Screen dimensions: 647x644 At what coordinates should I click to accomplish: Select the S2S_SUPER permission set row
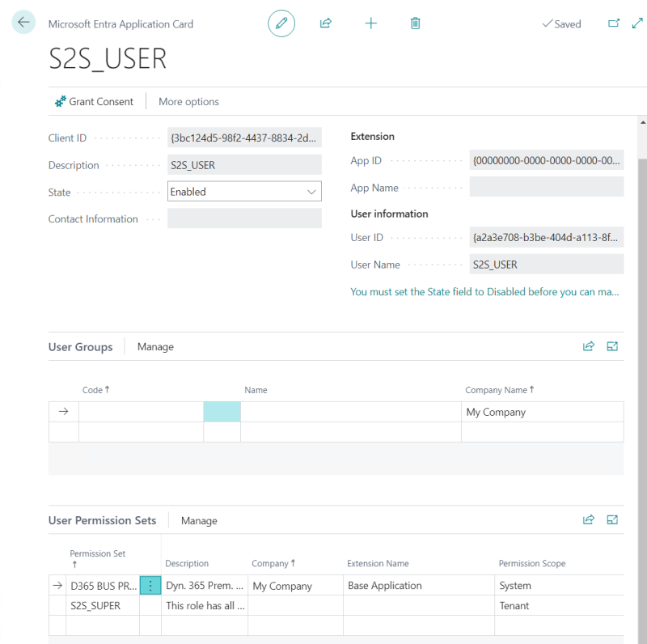click(95, 606)
